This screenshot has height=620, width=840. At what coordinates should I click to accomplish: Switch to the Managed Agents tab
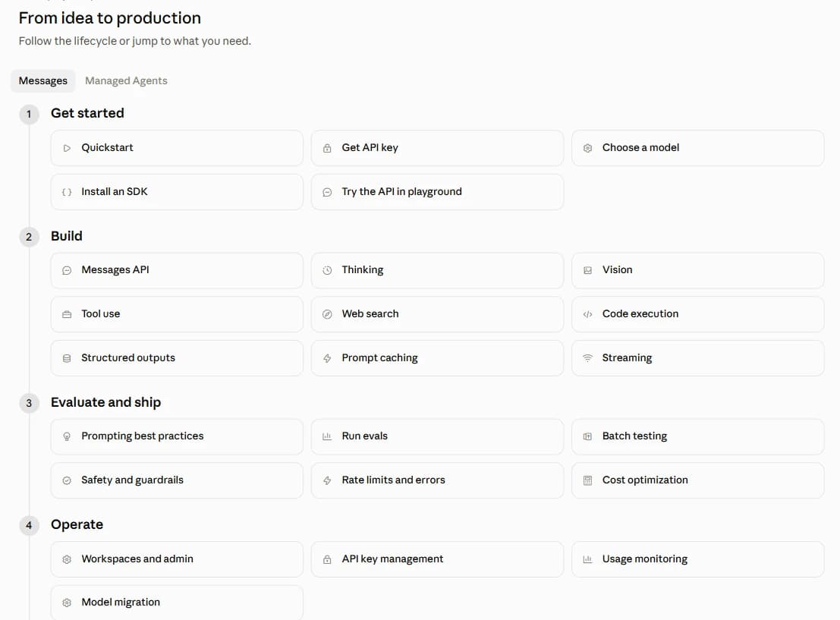127,81
